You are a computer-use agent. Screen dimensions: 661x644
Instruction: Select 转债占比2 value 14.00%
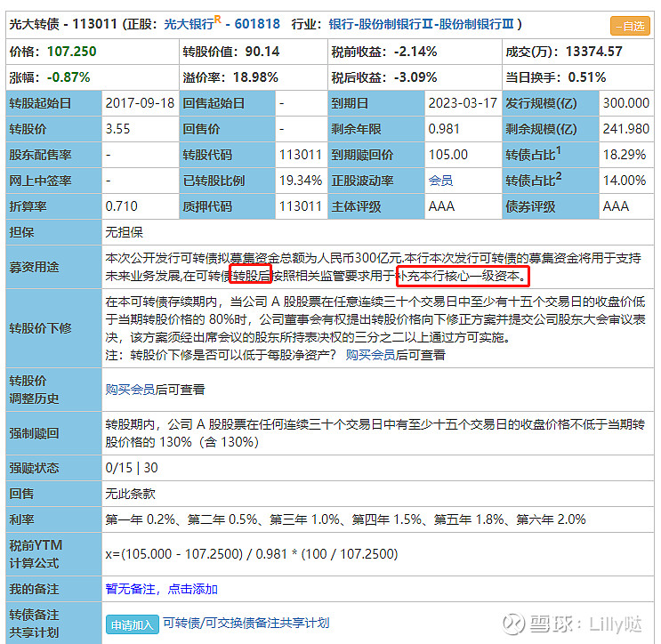pyautogui.click(x=625, y=181)
